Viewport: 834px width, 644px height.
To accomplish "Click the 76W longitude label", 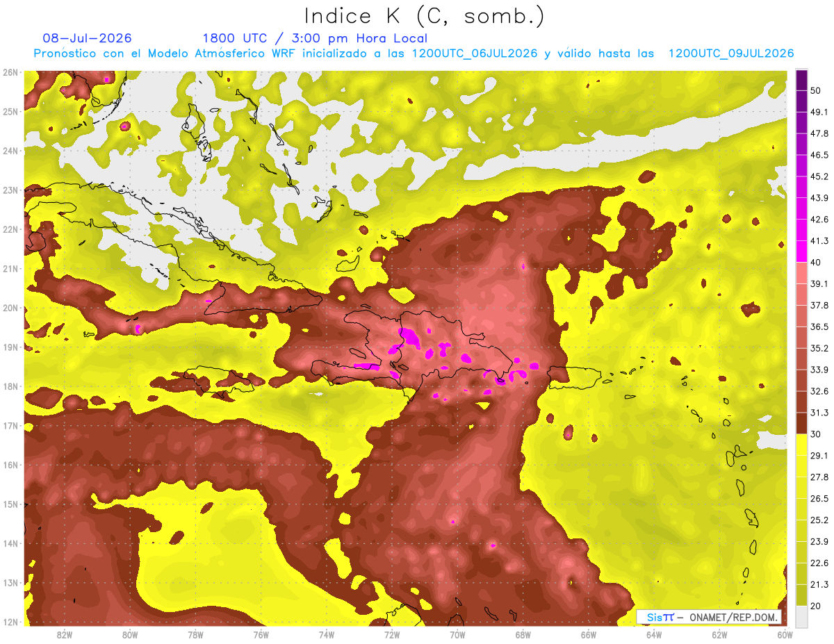I will point(261,634).
